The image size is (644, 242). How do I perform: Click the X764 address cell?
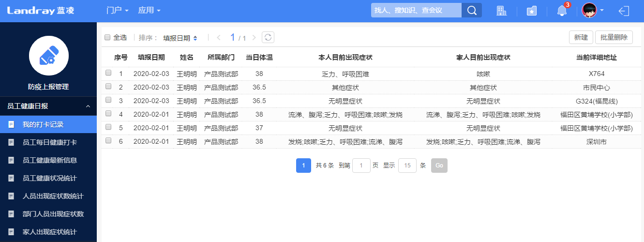click(x=597, y=74)
